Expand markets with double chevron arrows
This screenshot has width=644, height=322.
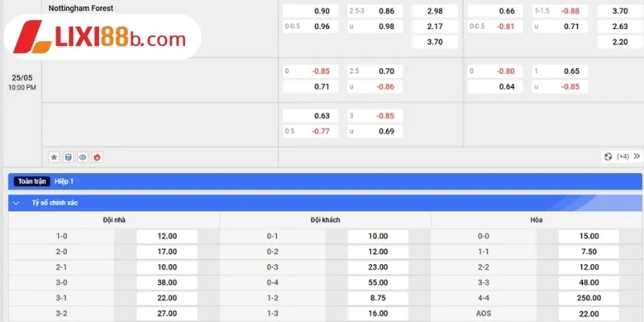(637, 156)
